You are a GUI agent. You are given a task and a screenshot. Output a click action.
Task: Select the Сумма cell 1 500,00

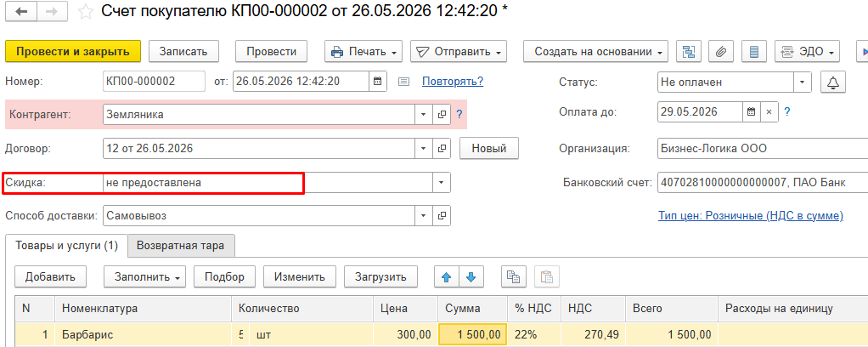[472, 334]
